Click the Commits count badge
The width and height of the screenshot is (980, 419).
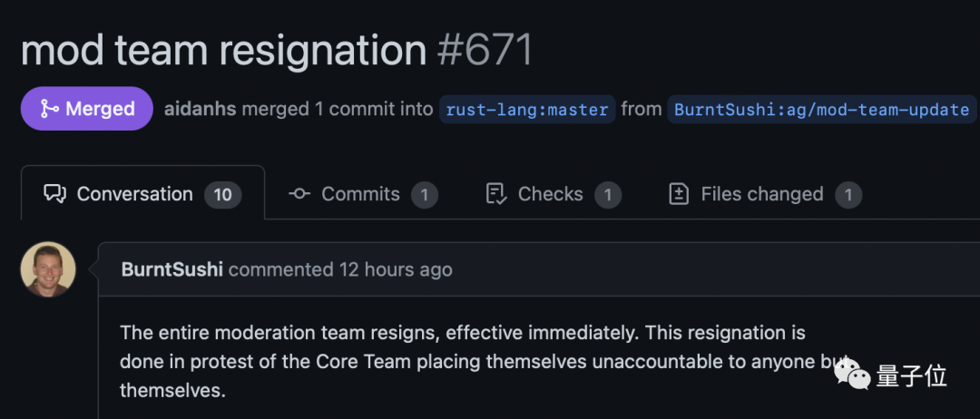click(425, 194)
